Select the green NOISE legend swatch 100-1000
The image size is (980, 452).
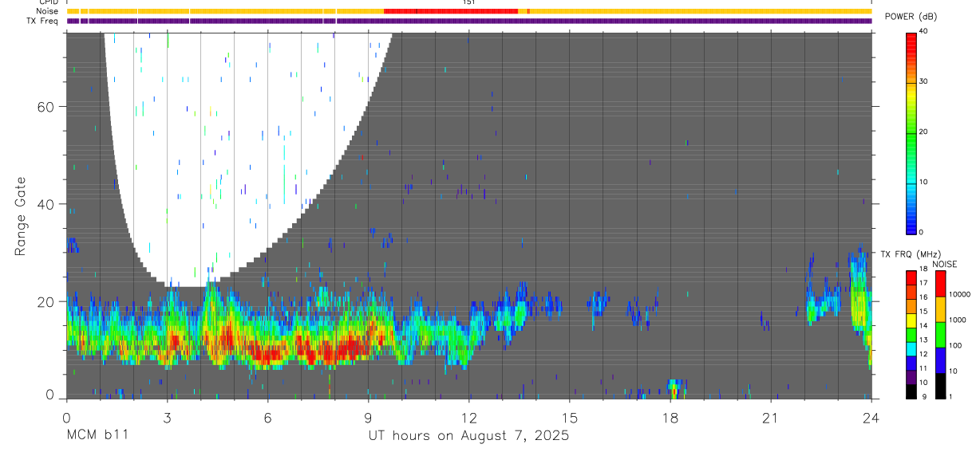coord(941,335)
